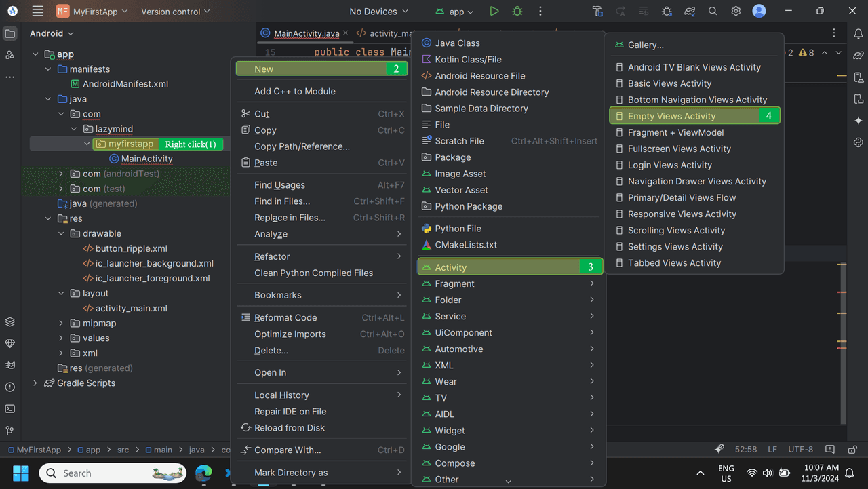Open the Problems tool window icon
Screen dimensions: 868x489
pyautogui.click(x=9, y=387)
